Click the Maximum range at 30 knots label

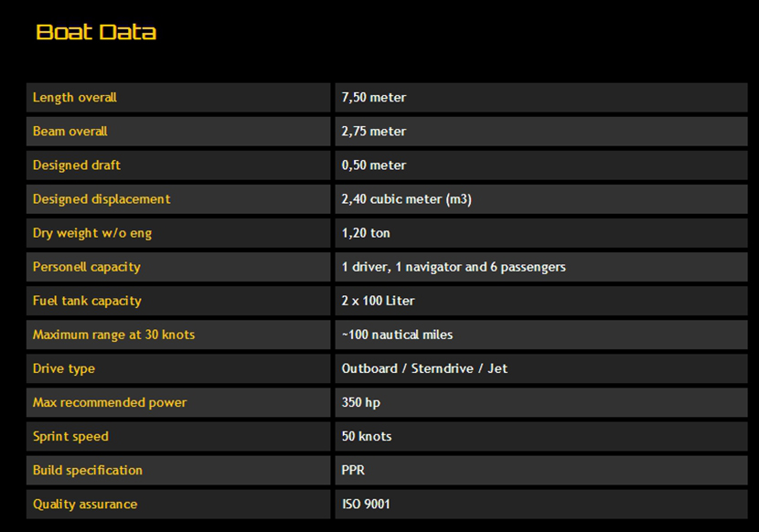113,335
